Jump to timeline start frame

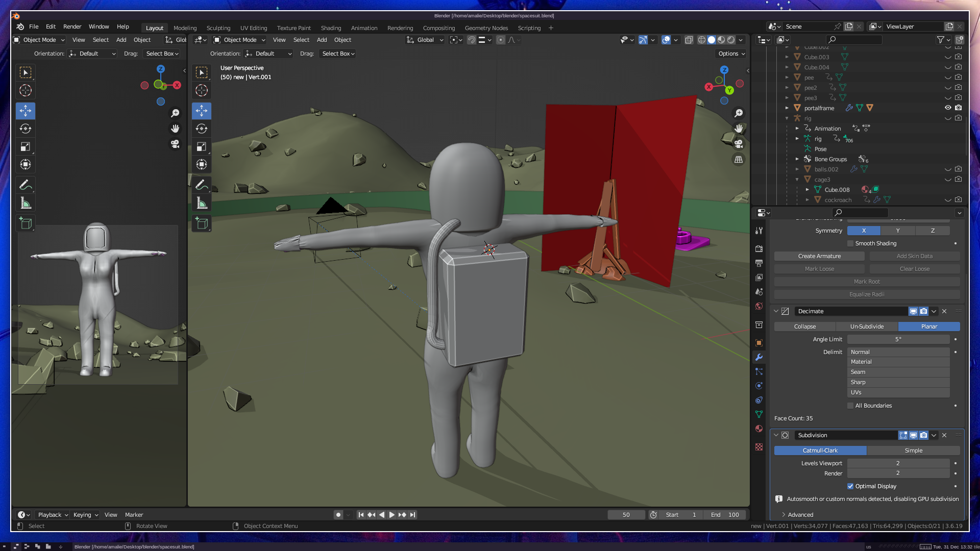tap(361, 515)
